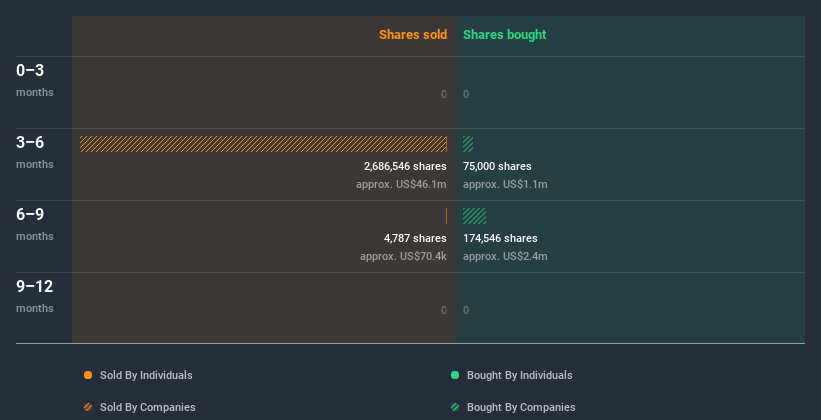
Task: Click the striped Bought By Companies legend swatch
Action: click(x=455, y=407)
